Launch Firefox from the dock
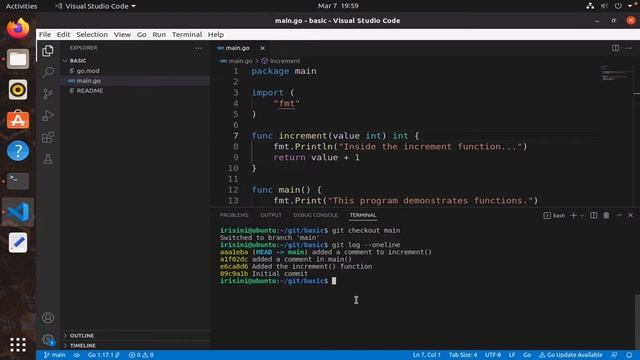 18,29
